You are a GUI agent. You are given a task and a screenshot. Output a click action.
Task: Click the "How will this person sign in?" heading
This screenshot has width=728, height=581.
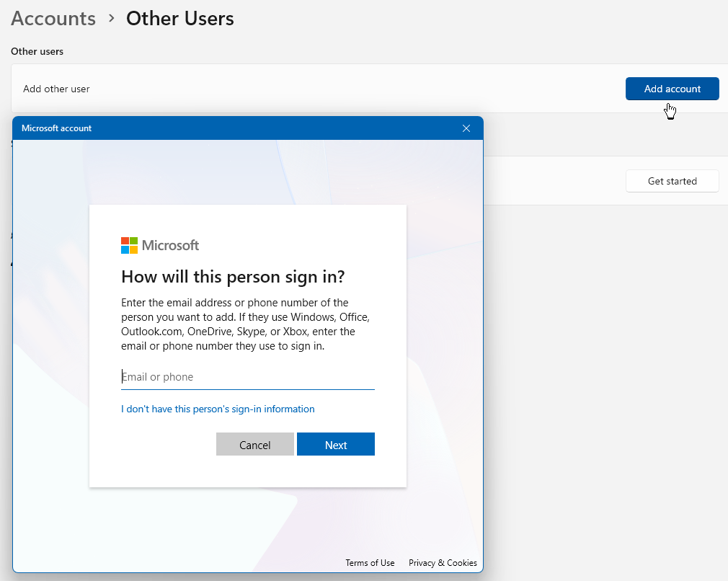point(233,277)
